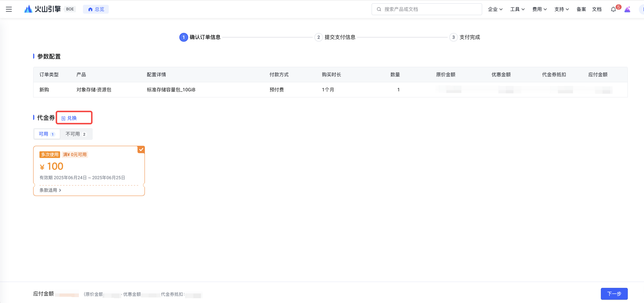The image size is (644, 303).
Task: Focus the 搜索产品或文档 search field
Action: 427,9
